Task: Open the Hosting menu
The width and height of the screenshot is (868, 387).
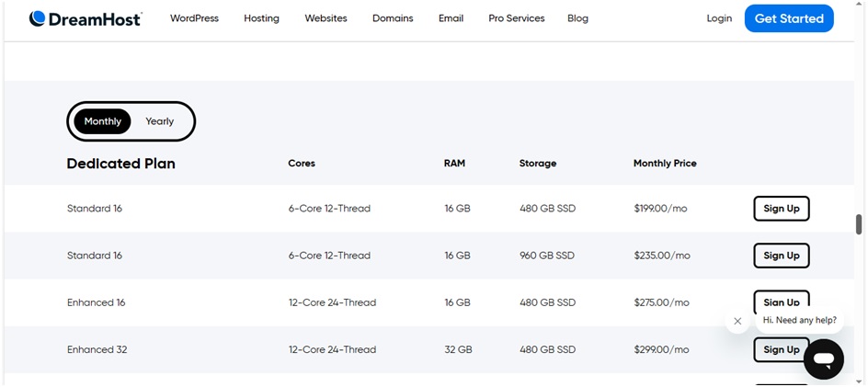Action: (x=261, y=18)
